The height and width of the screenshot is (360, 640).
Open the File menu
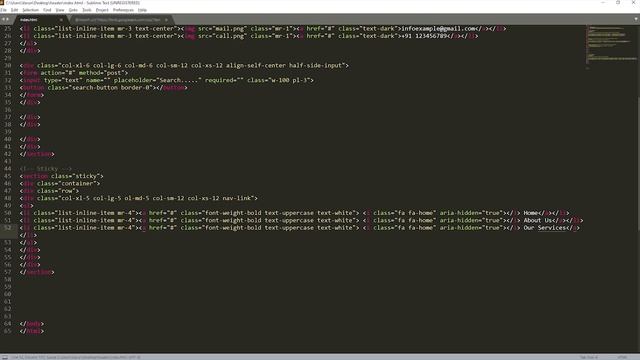coord(4,10)
